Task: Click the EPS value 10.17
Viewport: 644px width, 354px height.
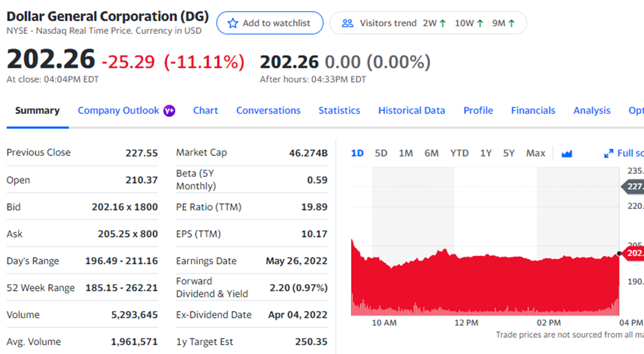Action: tap(314, 234)
